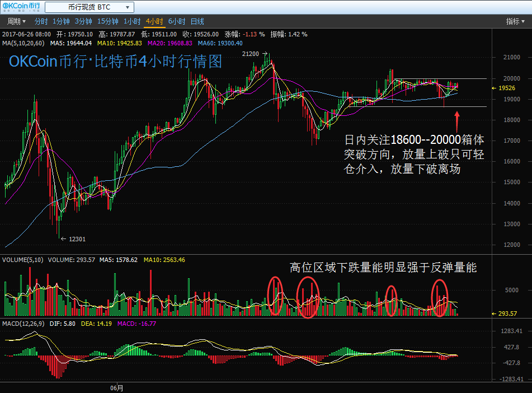Click the MACD(12,26,9) indicator label
532x393 pixels.
25,324
